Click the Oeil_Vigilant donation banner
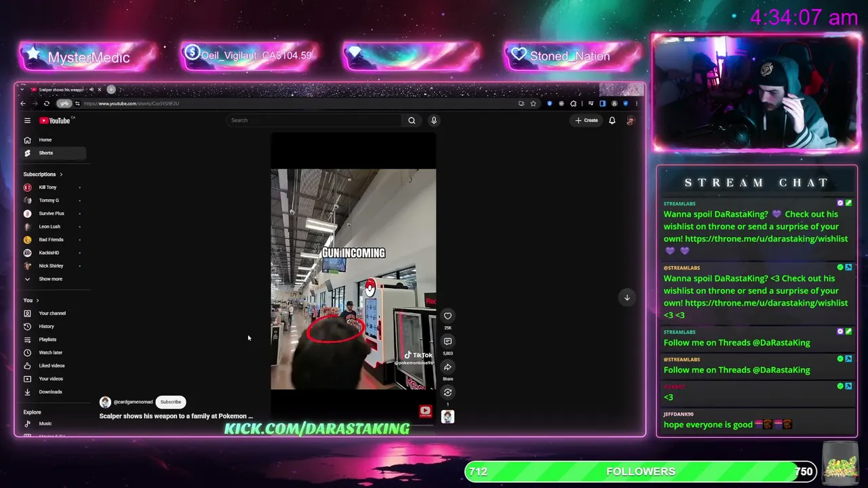This screenshot has width=868, height=488. coord(250,56)
